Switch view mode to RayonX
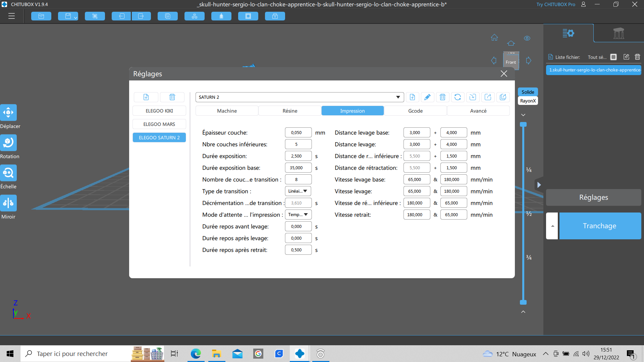Viewport: 644px width, 362px height. (528, 101)
